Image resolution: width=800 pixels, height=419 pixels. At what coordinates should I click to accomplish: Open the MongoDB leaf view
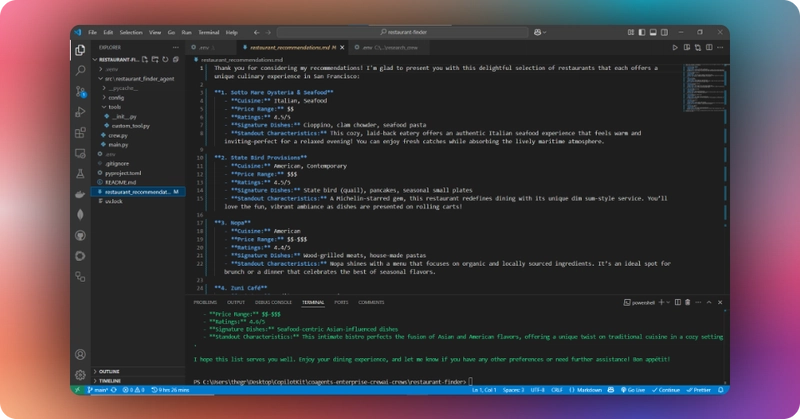coord(80,215)
